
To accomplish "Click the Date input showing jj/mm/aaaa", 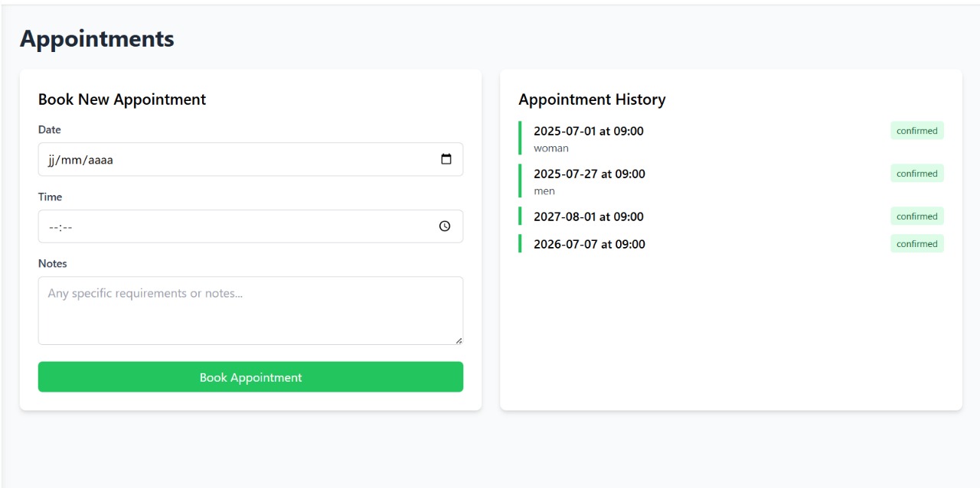I will coord(250,159).
